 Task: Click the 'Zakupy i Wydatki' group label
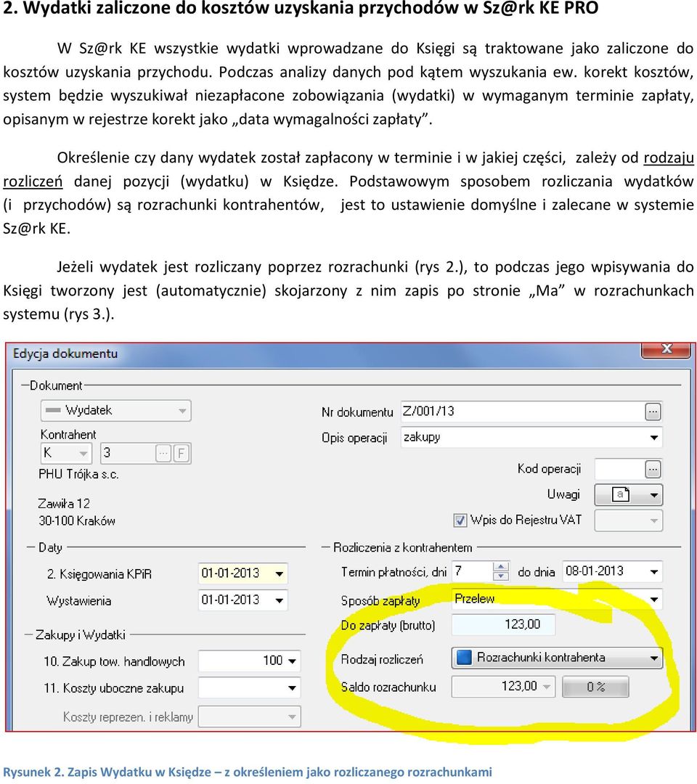click(x=80, y=635)
